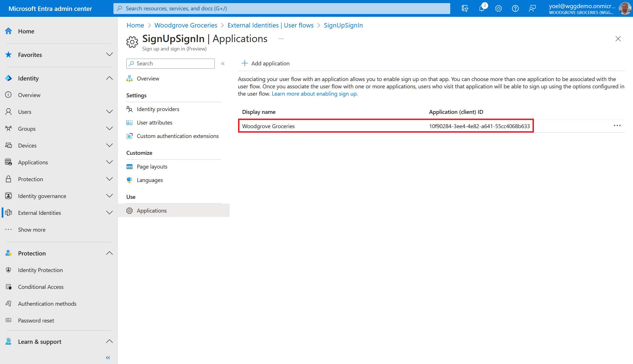Collapse the left navigation sidebar
The image size is (633, 364).
point(108,358)
